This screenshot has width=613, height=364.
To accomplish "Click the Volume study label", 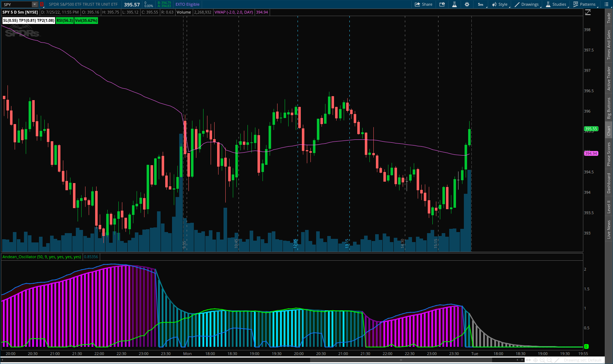I will pos(184,12).
